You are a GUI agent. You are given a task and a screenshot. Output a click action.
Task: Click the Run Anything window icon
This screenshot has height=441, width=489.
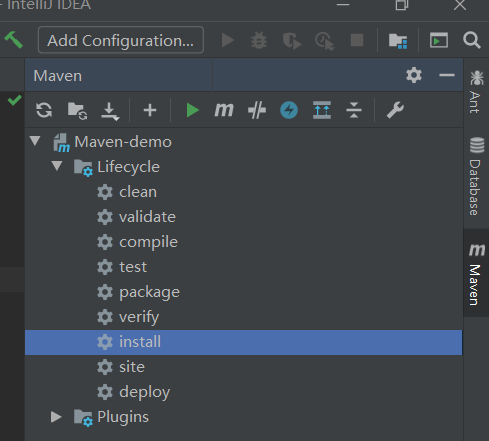(439, 40)
